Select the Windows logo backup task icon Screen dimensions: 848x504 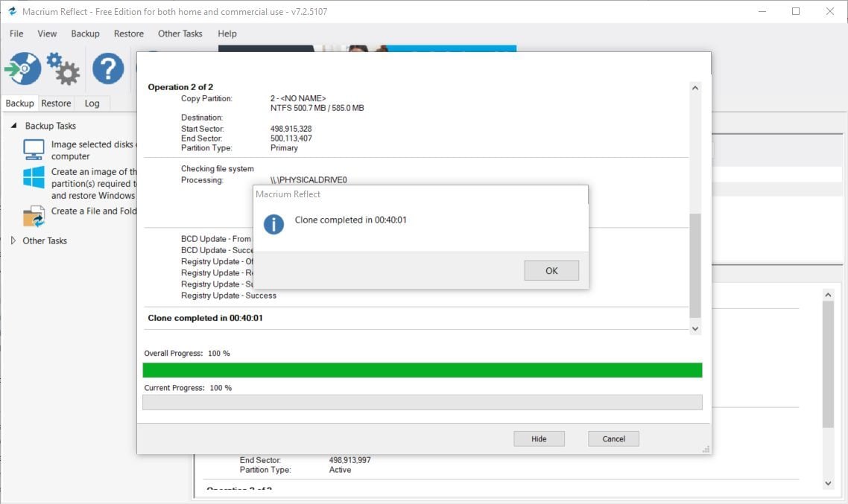click(34, 177)
